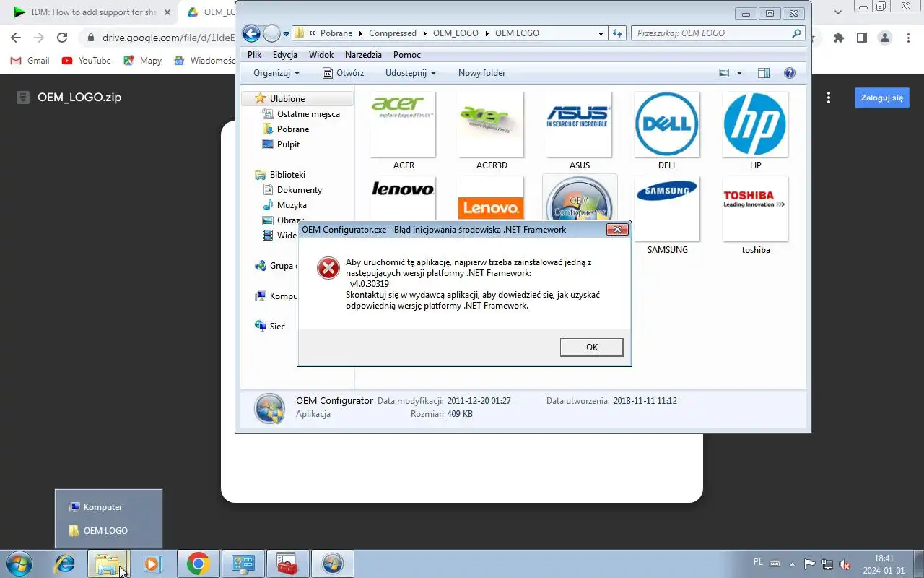
Task: Open Dokumenty library
Action: point(300,190)
